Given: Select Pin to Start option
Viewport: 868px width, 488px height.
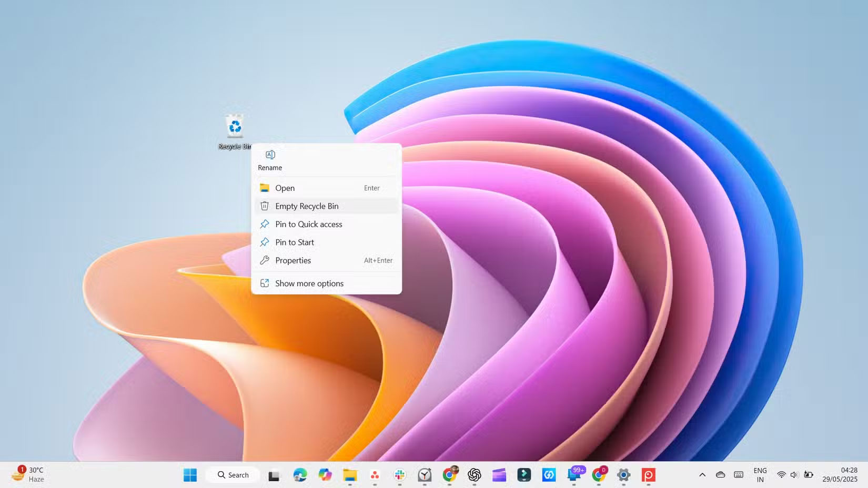Looking at the screenshot, I should click(x=295, y=242).
